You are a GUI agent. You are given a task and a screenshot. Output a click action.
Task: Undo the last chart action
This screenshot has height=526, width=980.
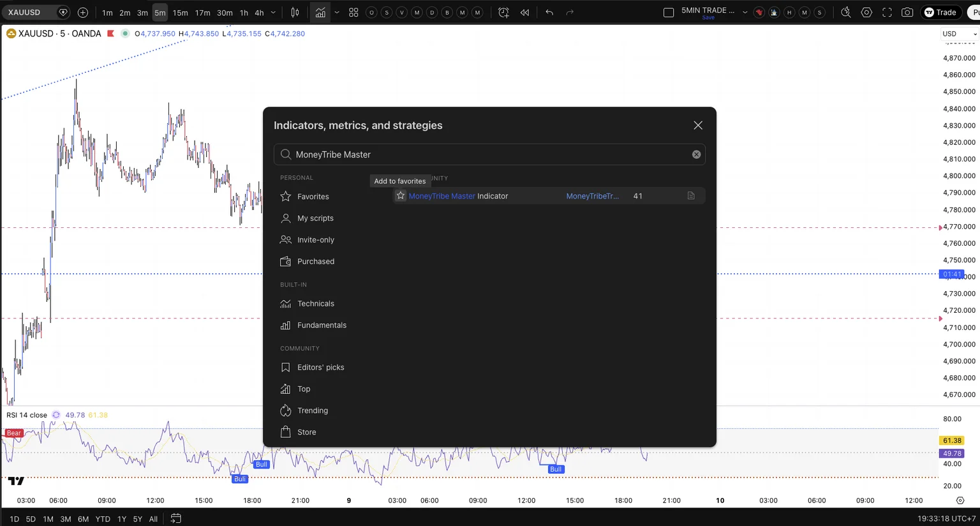[549, 12]
